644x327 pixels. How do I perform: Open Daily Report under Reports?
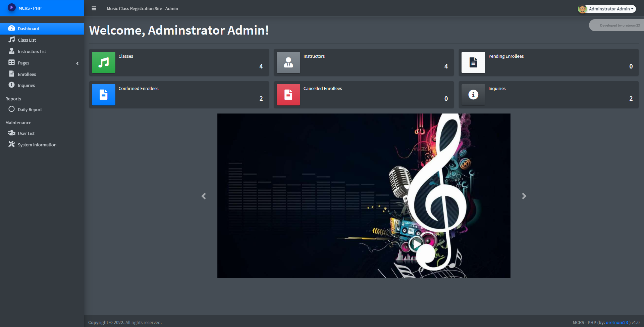pyautogui.click(x=42, y=109)
